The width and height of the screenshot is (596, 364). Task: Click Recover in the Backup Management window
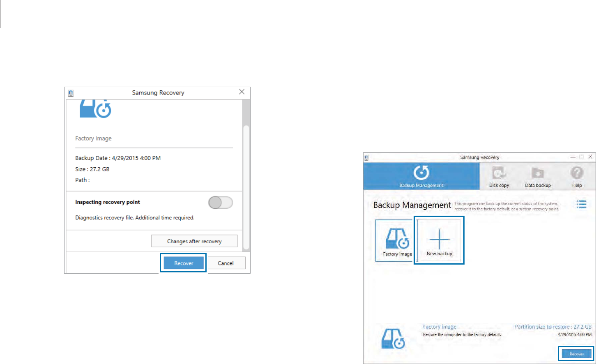[577, 354]
